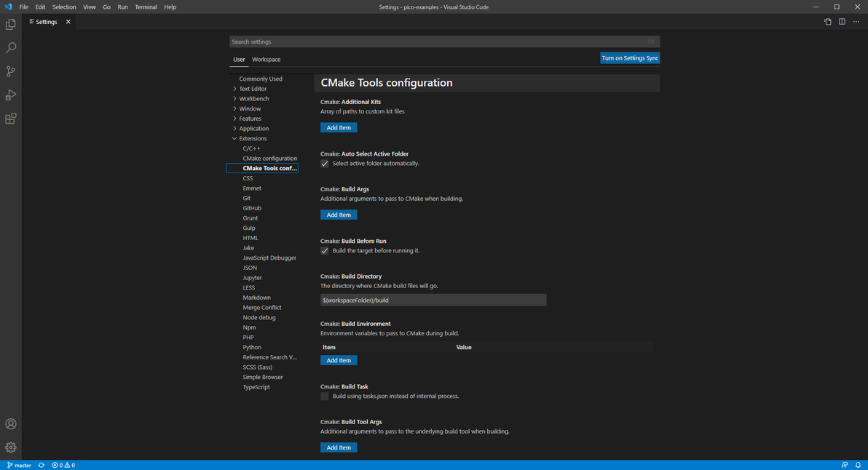Click the VS Code logo icon
The width and height of the screenshot is (868, 470).
coord(8,7)
